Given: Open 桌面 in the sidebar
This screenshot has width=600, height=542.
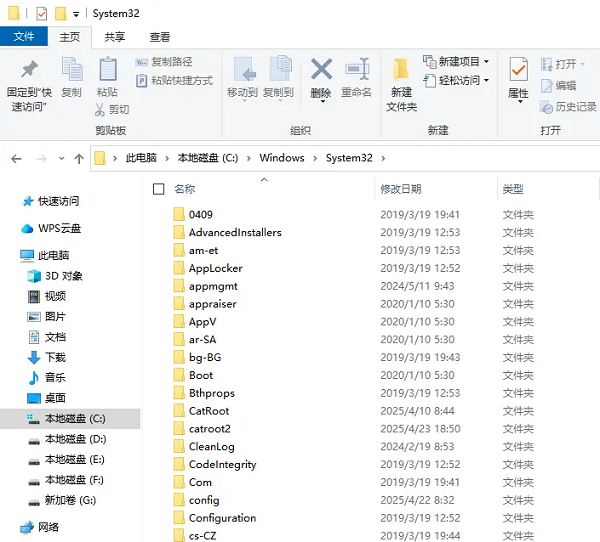Looking at the screenshot, I should coord(47,398).
